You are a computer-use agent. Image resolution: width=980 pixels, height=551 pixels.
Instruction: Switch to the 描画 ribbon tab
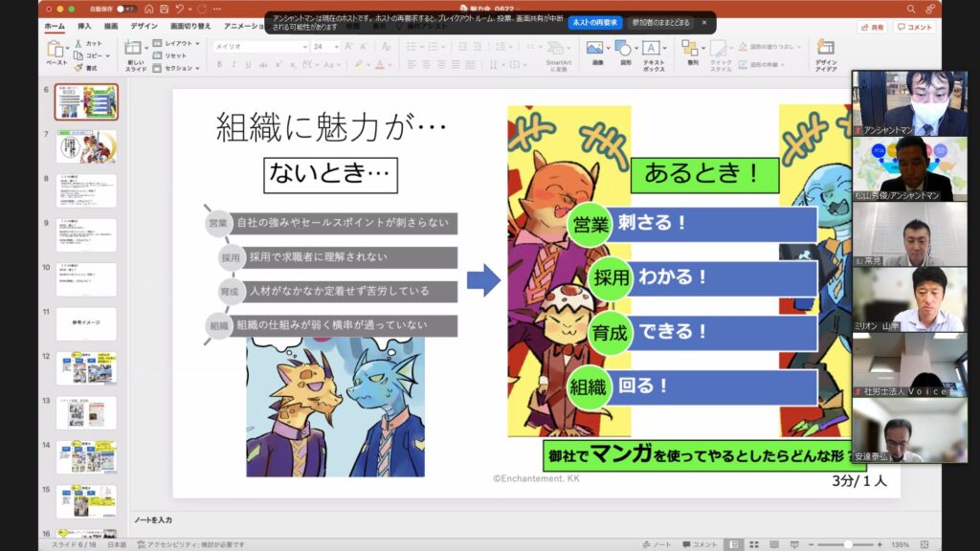click(111, 26)
